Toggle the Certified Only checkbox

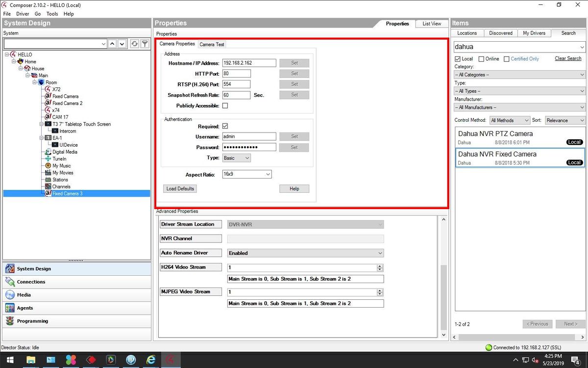click(x=507, y=59)
